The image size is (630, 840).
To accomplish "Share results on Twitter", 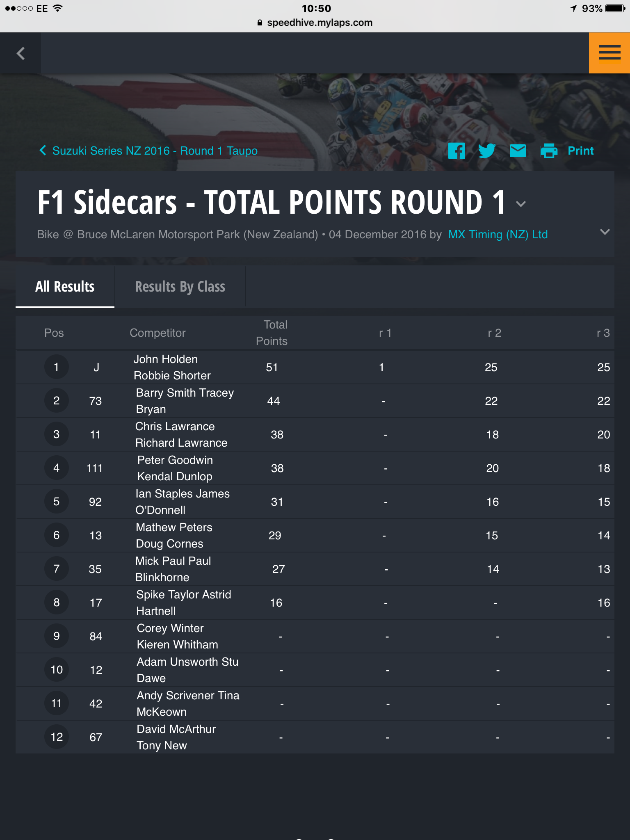I will (x=487, y=151).
